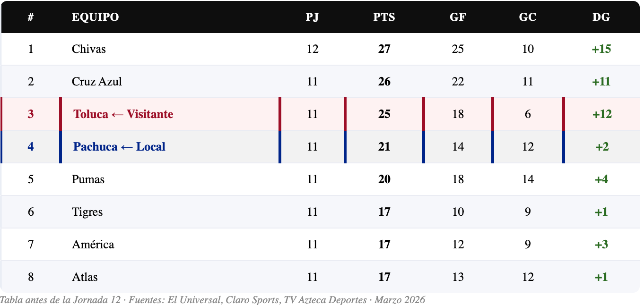The height and width of the screenshot is (305, 644).
Task: Click Cruz Azul's +11 goal difference
Action: 601,82
